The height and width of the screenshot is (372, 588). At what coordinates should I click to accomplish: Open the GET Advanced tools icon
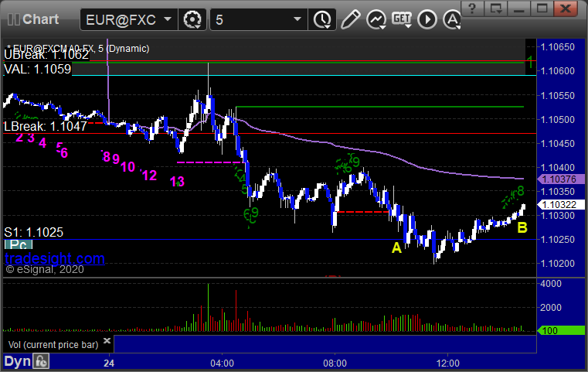pyautogui.click(x=402, y=19)
